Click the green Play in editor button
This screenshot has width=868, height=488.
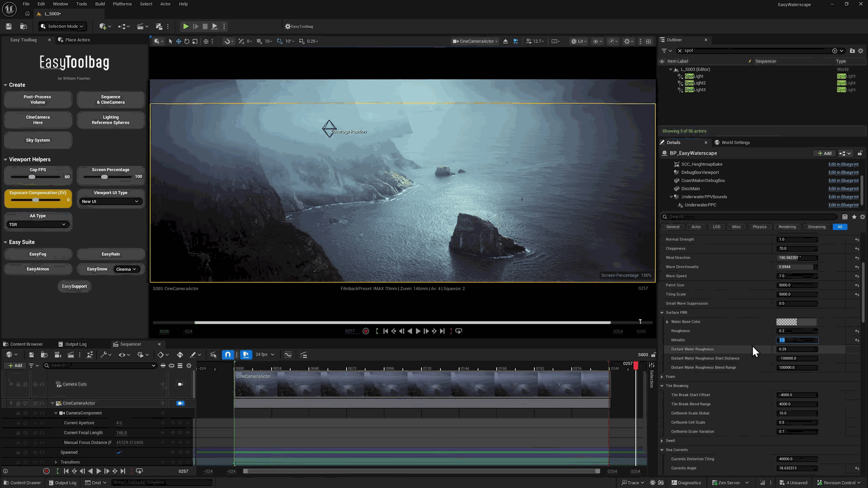tap(186, 26)
